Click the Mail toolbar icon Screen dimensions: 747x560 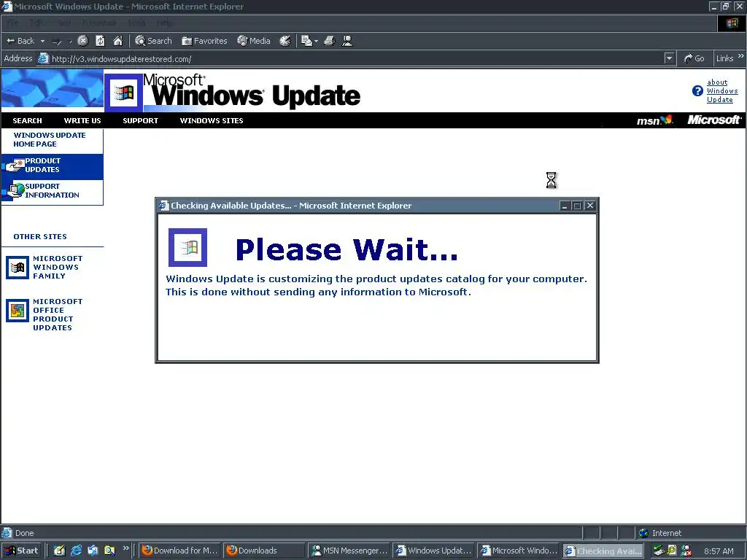pos(306,41)
